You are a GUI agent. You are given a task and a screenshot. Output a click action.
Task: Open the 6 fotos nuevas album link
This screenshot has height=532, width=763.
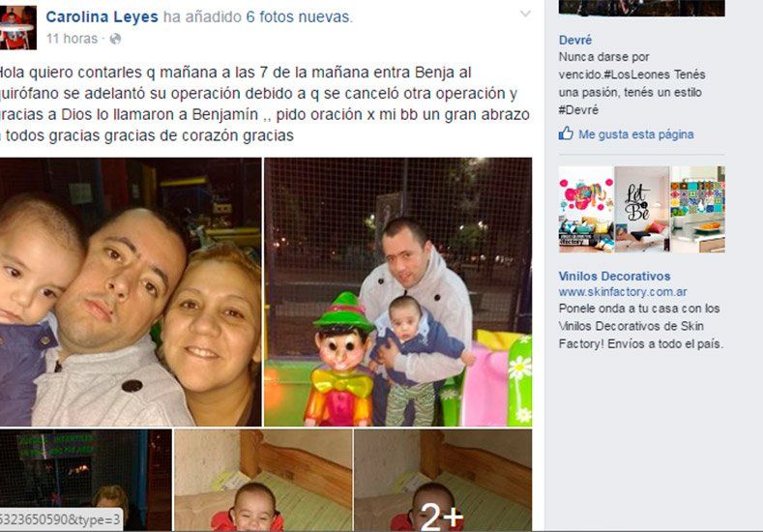click(298, 17)
